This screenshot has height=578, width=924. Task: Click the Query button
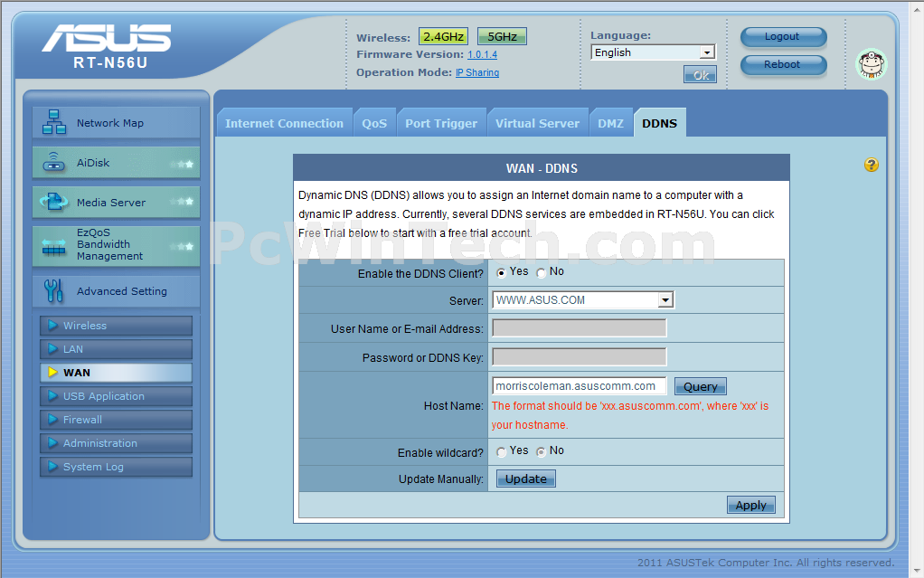[700, 386]
